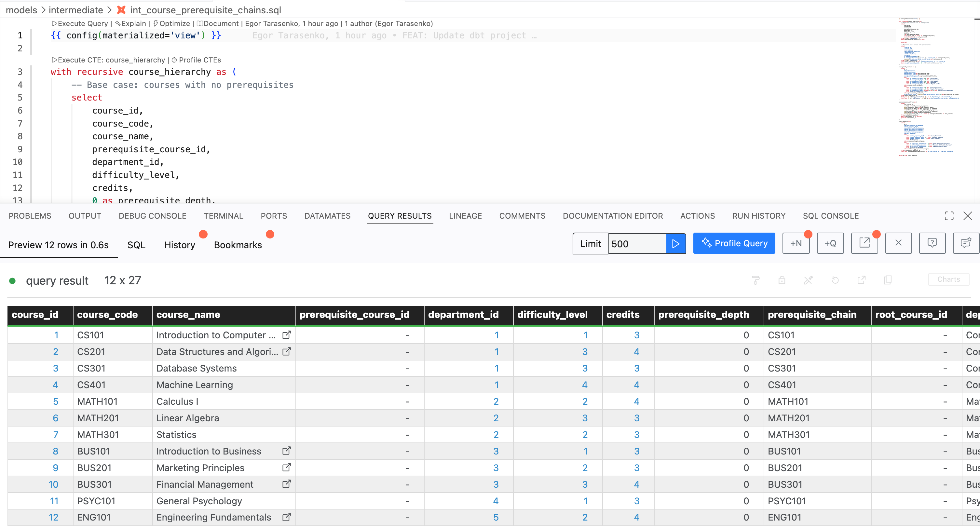Open expand icon for Engineering Fundamentals

tap(286, 517)
